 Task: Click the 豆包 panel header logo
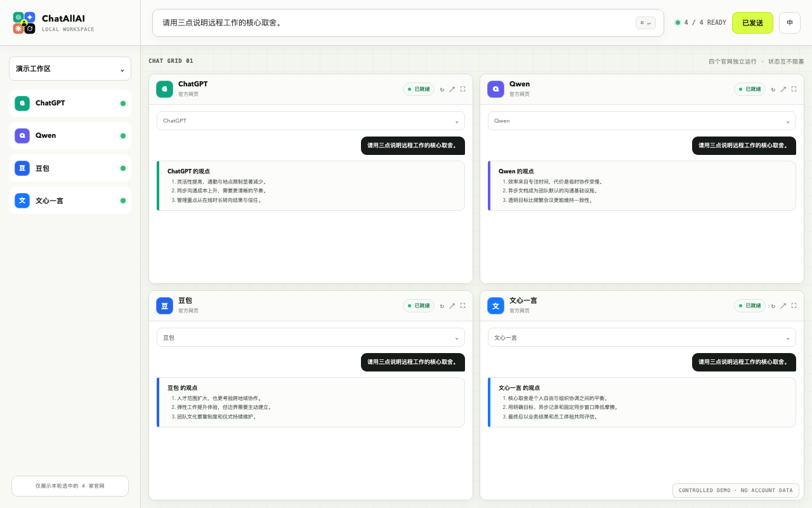(x=164, y=305)
